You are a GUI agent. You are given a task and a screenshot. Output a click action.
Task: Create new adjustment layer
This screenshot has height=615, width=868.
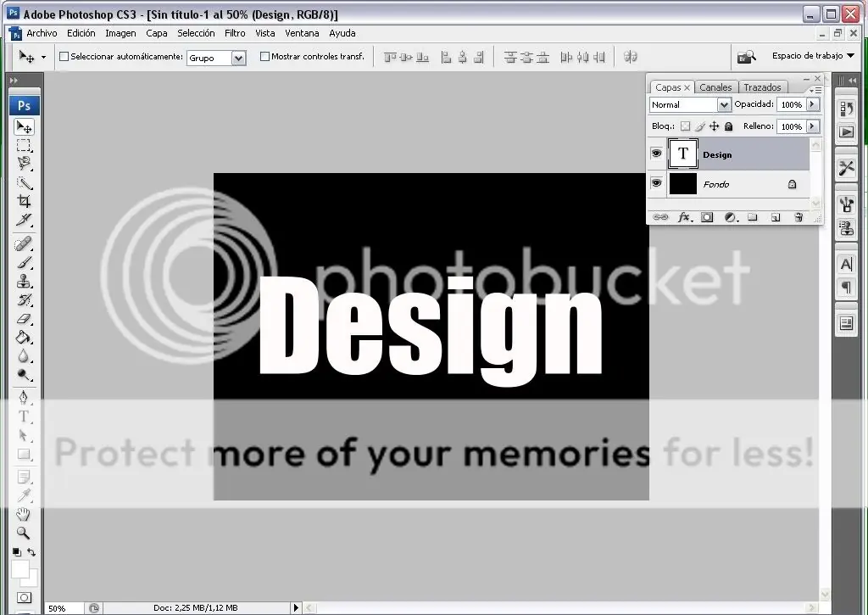pyautogui.click(x=731, y=218)
